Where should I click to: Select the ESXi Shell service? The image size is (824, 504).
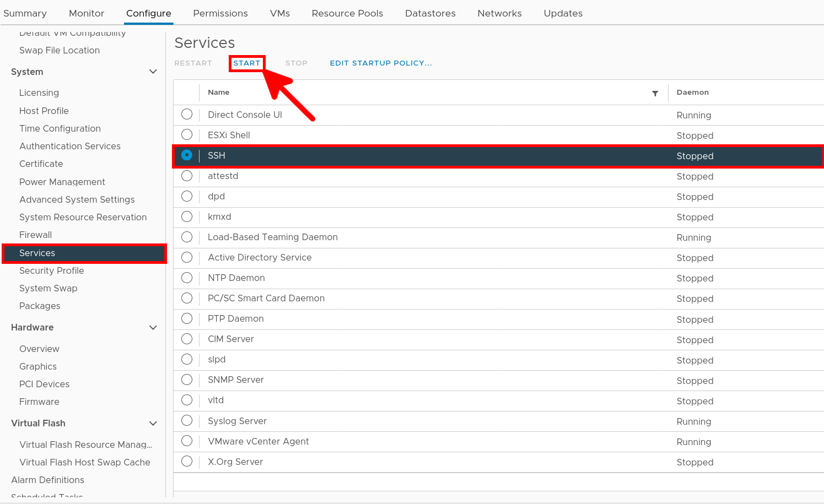186,135
